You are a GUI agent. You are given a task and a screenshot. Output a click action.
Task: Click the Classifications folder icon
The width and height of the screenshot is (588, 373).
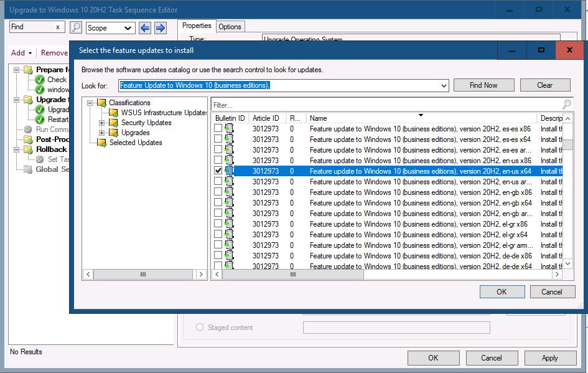click(101, 103)
